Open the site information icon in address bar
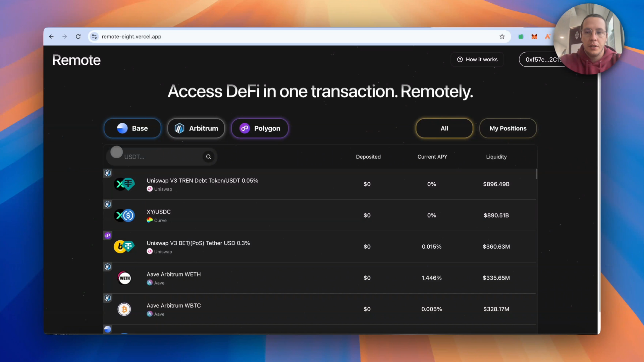Screen dimensions: 644x362 (94, 37)
